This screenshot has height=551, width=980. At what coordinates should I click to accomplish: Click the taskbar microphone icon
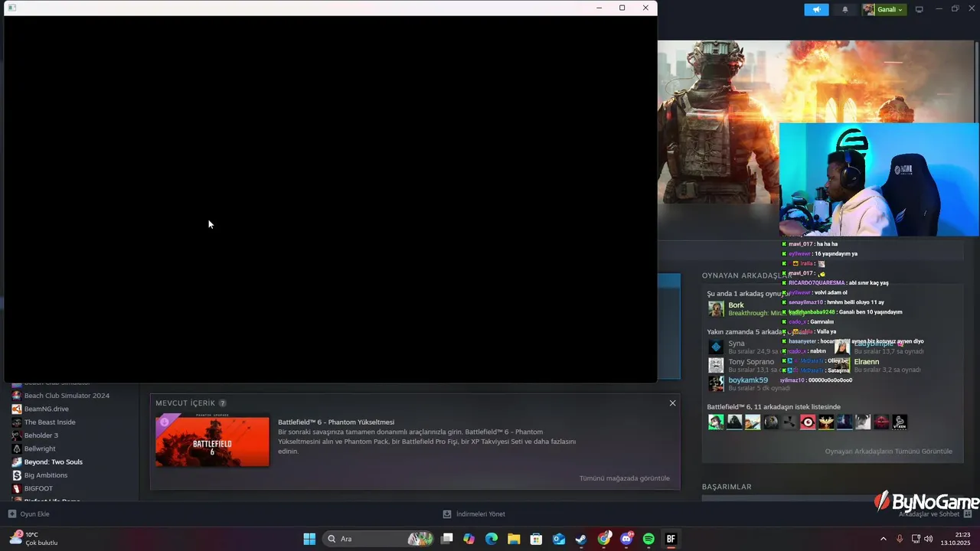click(900, 539)
